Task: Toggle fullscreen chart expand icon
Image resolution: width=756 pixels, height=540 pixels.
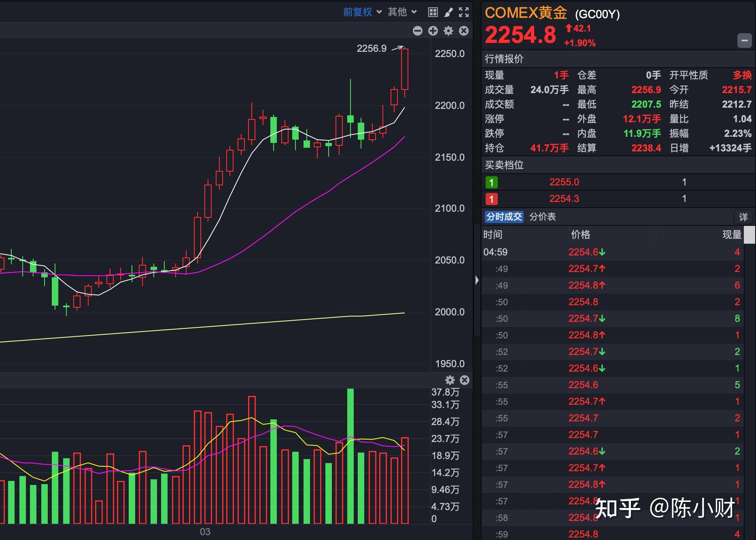Action: pyautogui.click(x=464, y=12)
